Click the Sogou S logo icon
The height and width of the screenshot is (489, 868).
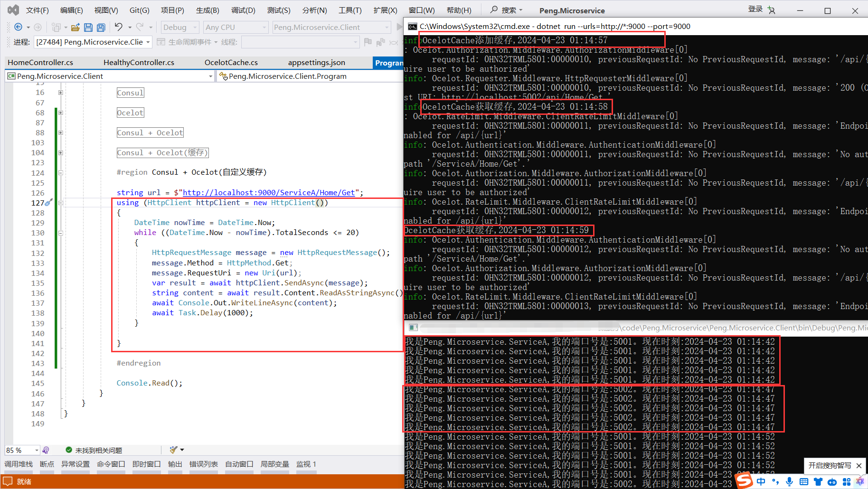click(x=744, y=480)
